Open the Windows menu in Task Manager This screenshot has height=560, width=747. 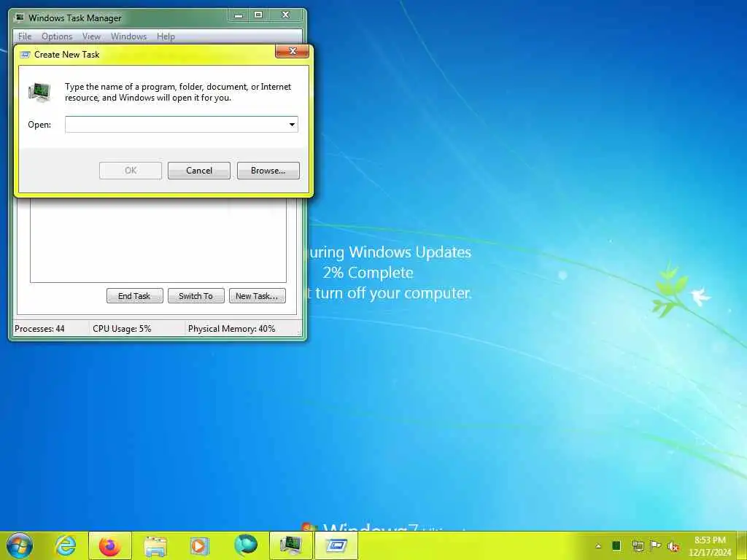tap(128, 36)
